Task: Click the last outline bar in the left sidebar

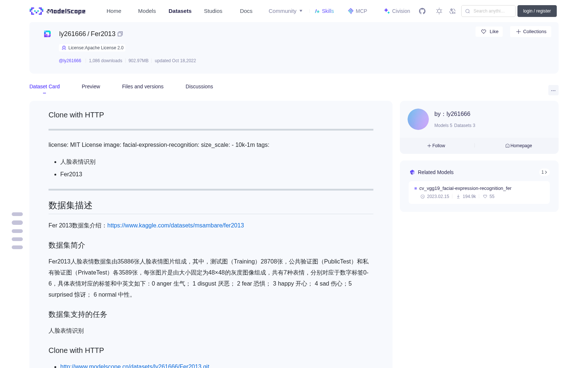Action: click(x=17, y=247)
